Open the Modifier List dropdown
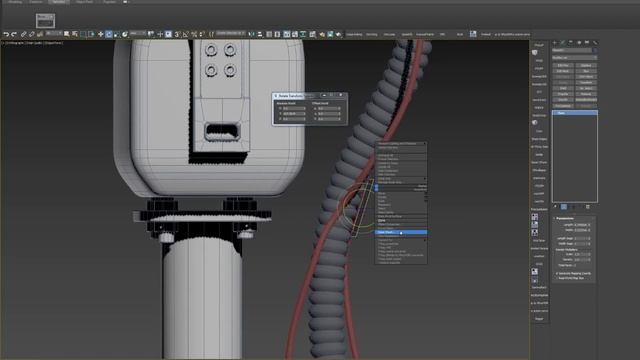Image resolution: width=640 pixels, height=360 pixels. [575, 58]
